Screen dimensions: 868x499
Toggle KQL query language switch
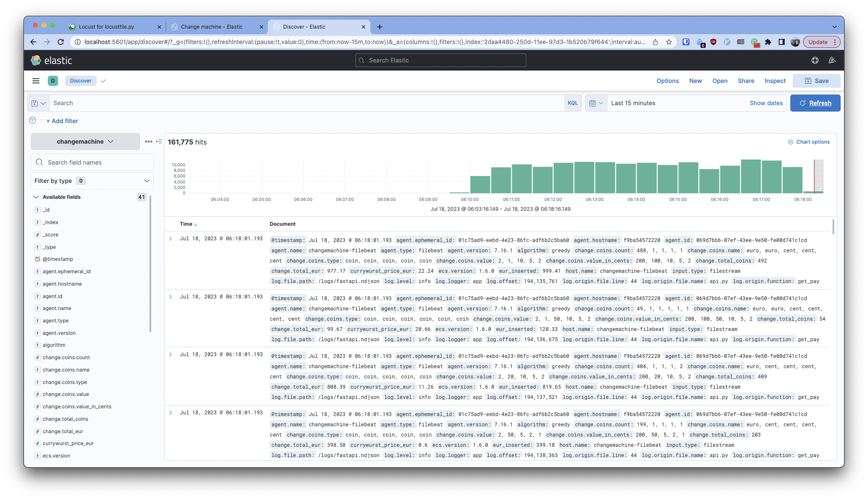pos(572,103)
